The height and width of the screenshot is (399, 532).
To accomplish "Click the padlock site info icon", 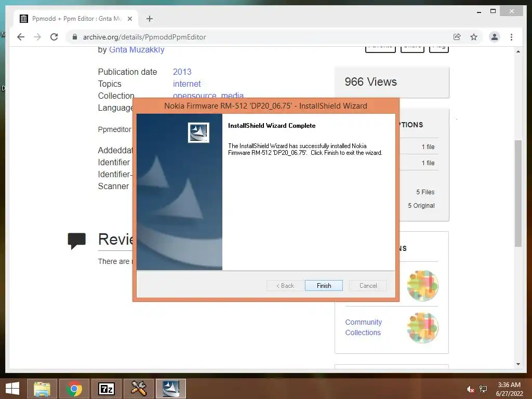I will 75,37.
